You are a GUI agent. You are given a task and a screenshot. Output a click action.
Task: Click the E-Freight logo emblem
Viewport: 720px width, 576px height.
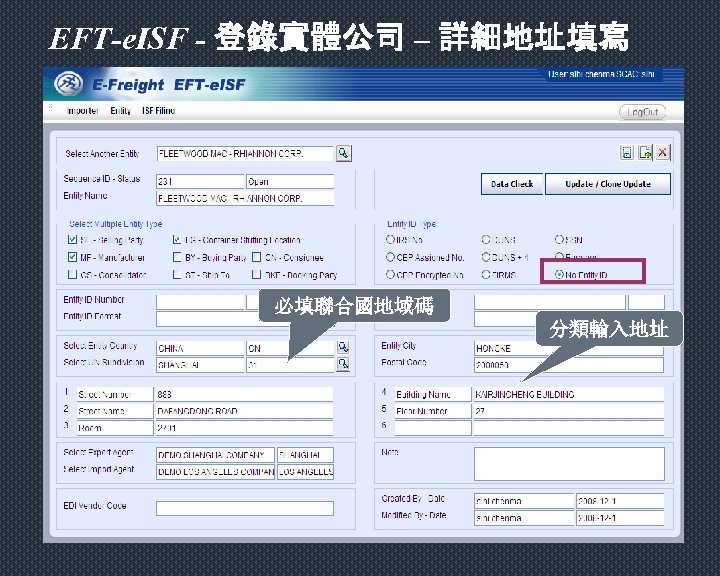tap(68, 84)
